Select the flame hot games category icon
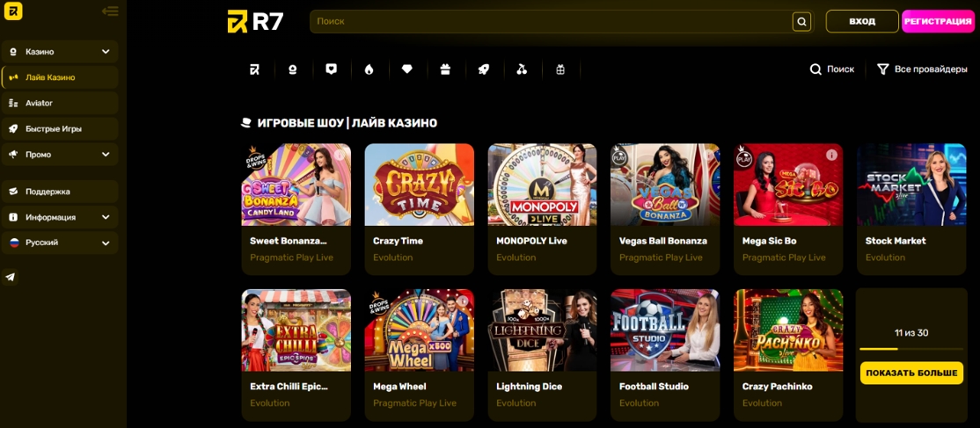The height and width of the screenshot is (428, 980). (369, 69)
